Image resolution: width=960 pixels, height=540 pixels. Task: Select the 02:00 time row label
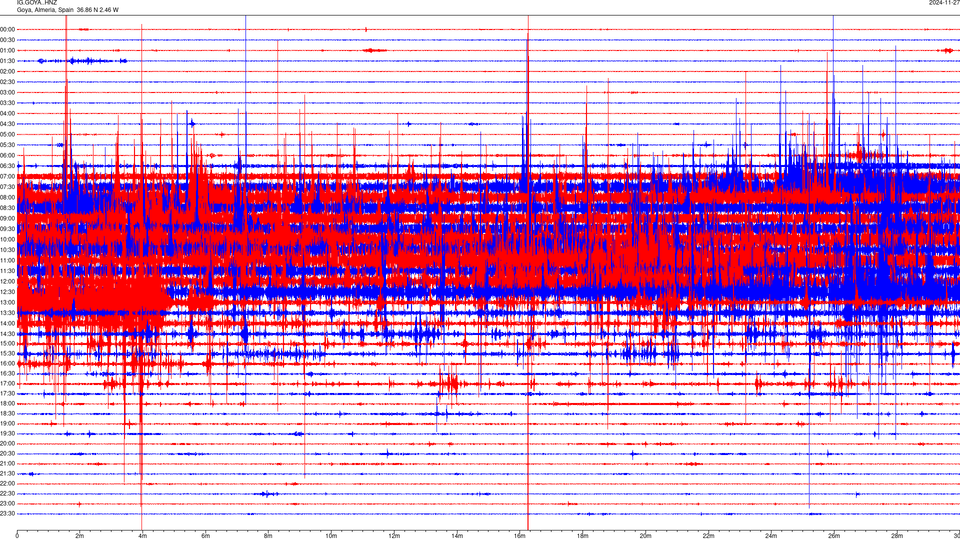point(7,71)
